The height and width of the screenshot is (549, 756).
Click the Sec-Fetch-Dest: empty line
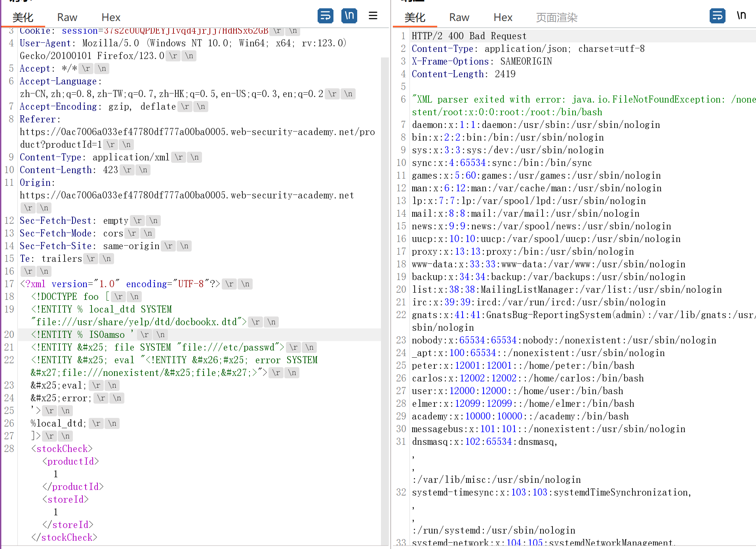click(x=74, y=221)
